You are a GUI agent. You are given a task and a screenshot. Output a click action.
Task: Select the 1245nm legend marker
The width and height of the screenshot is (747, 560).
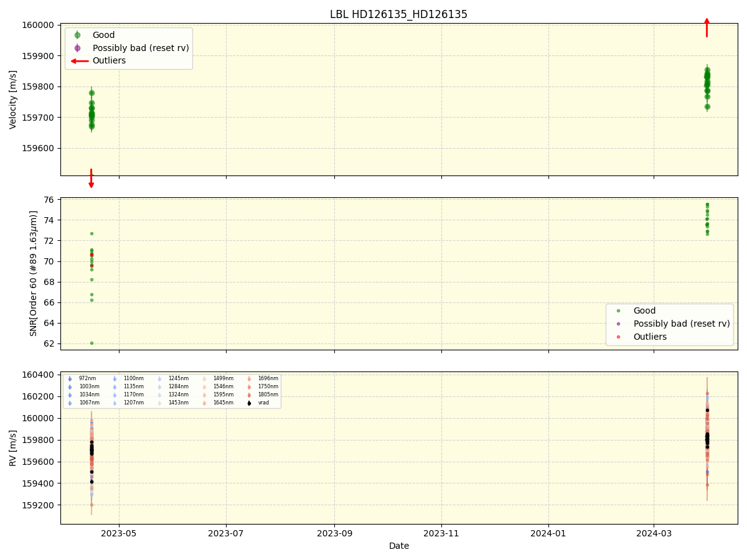click(159, 379)
